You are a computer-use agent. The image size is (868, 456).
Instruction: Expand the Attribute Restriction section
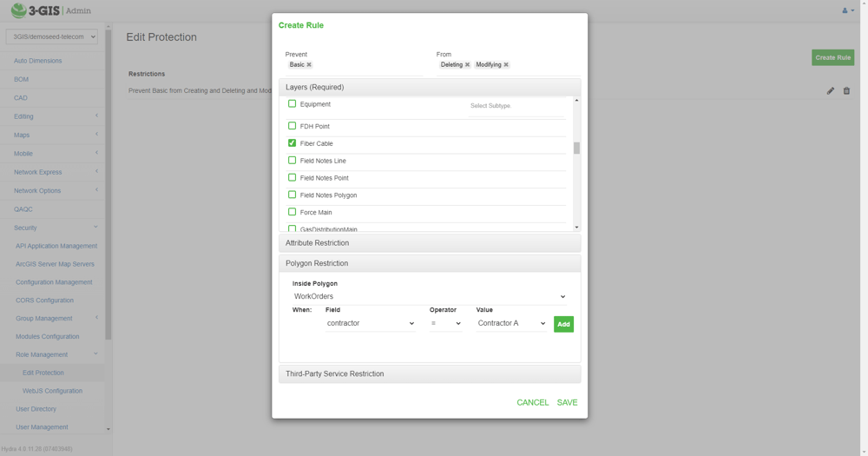[x=430, y=243]
